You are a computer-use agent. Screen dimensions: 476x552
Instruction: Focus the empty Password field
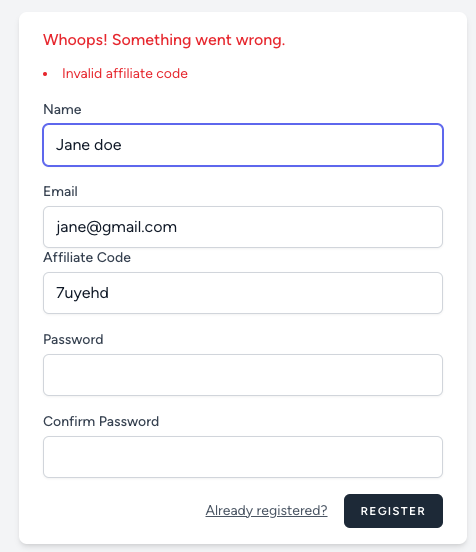click(x=243, y=375)
